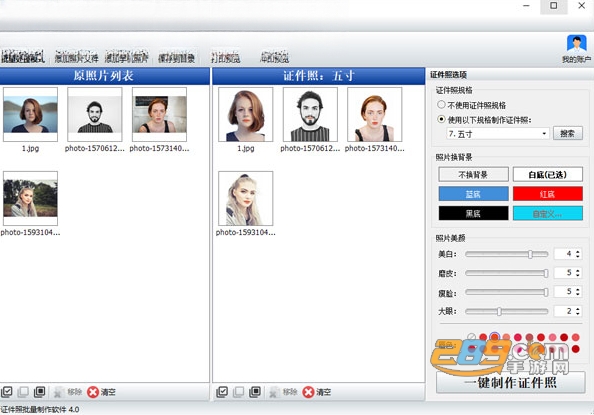Click the 添加照片文件 toolbar item
The image size is (594, 415).
[x=77, y=57]
